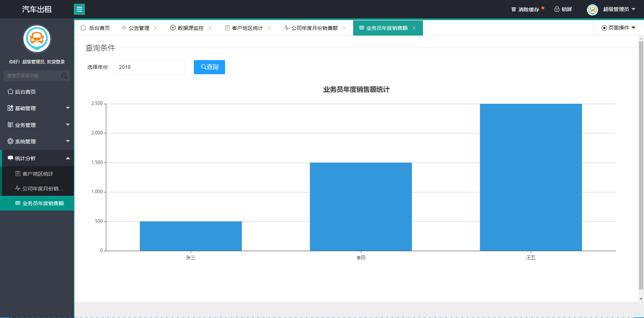Click the scrollbar up arrow
The width and height of the screenshot is (644, 318).
[x=641, y=39]
